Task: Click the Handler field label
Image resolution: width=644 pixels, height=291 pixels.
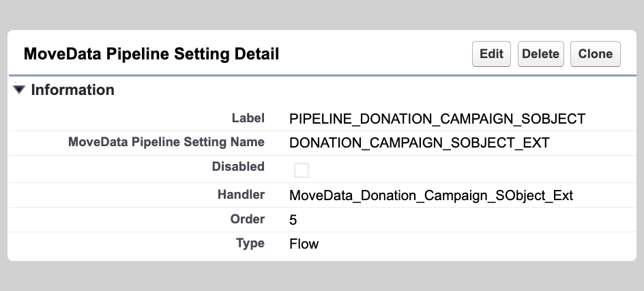Action: 241,195
